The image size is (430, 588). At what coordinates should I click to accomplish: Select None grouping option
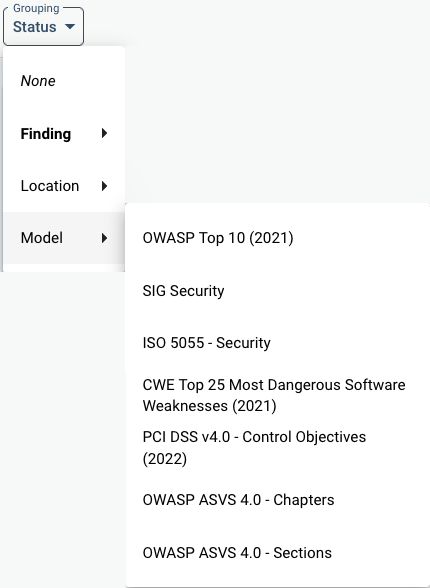[64, 81]
